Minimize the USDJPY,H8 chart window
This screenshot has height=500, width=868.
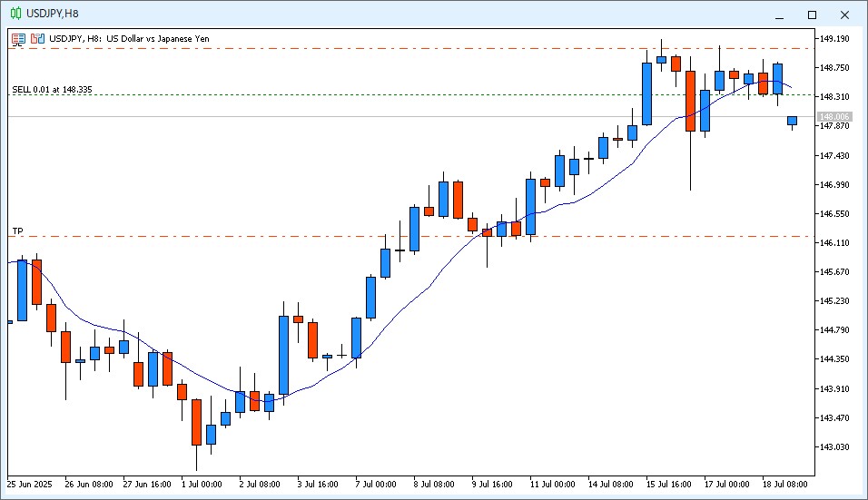779,15
